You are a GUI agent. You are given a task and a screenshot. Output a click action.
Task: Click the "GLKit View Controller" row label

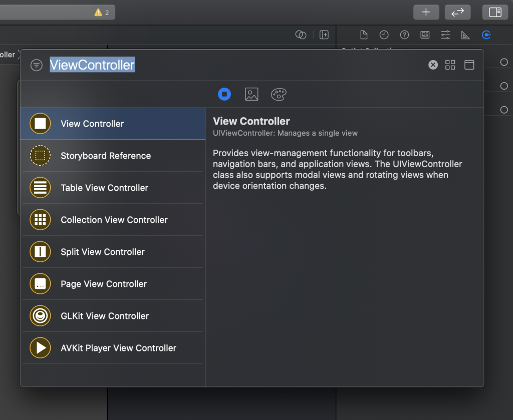[x=105, y=316]
